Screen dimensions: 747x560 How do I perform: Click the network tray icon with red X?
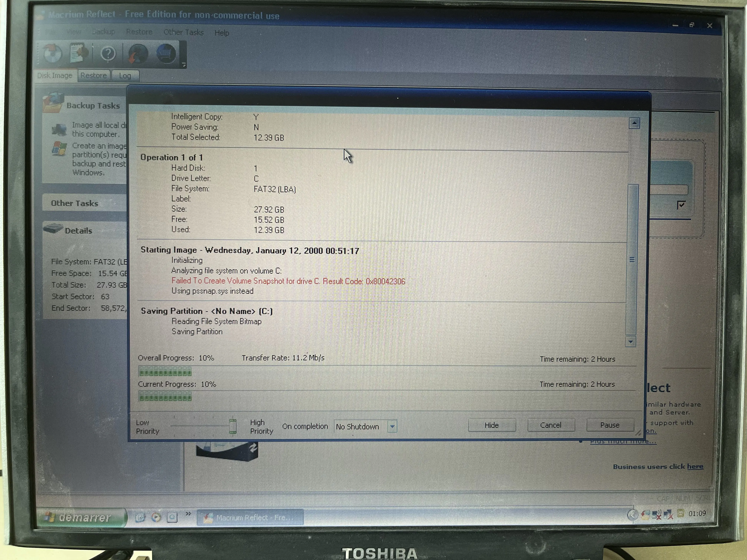(x=668, y=514)
